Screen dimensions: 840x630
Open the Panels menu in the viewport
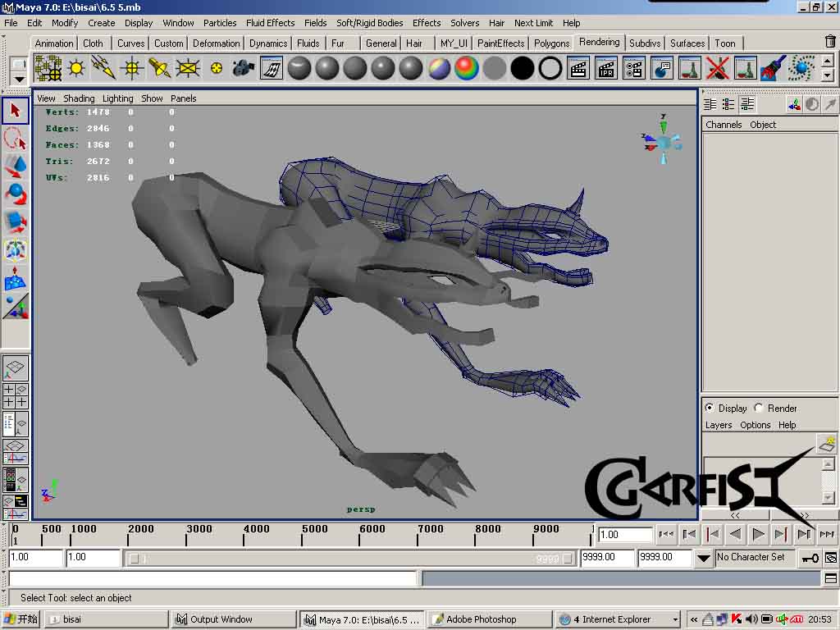pyautogui.click(x=183, y=98)
